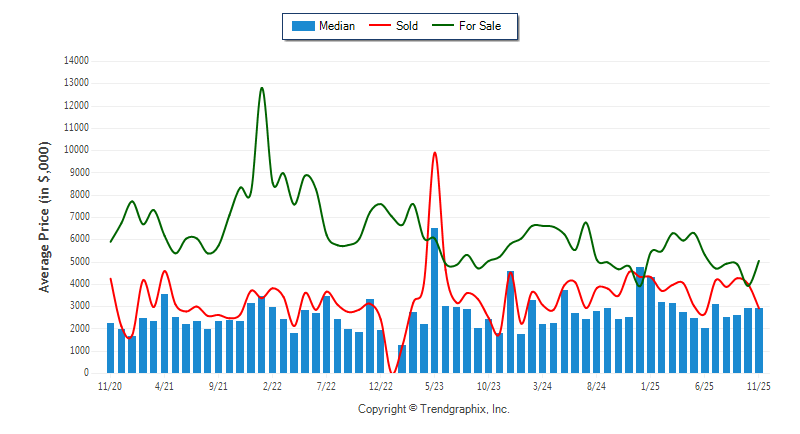Click the 12/22 x-axis date label
The image size is (800, 434).
(x=380, y=385)
